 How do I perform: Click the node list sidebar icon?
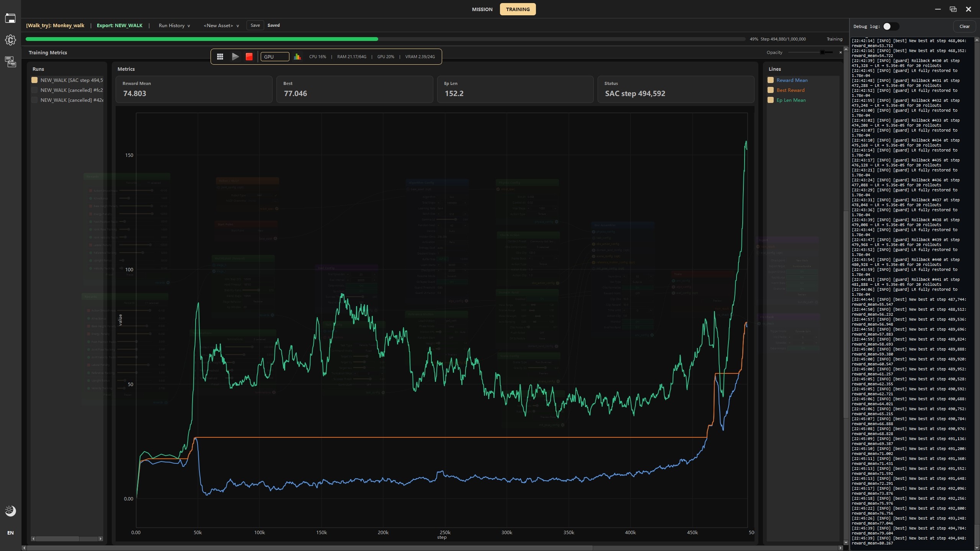[x=10, y=62]
